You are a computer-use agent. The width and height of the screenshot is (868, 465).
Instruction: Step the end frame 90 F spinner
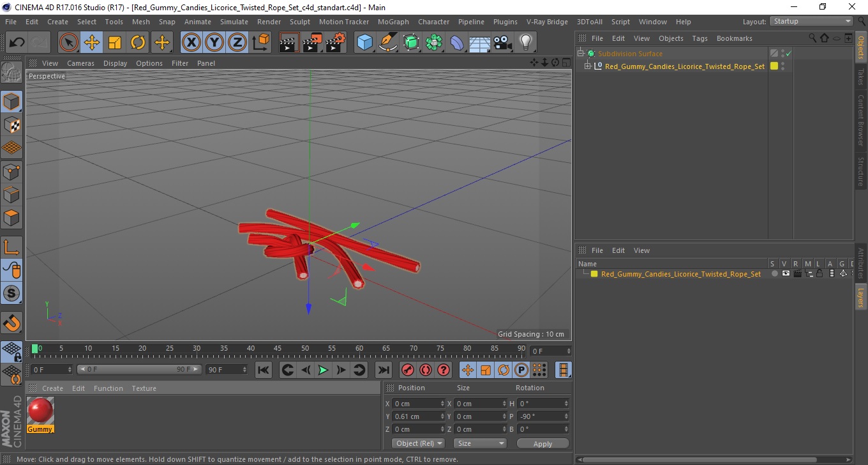point(244,370)
